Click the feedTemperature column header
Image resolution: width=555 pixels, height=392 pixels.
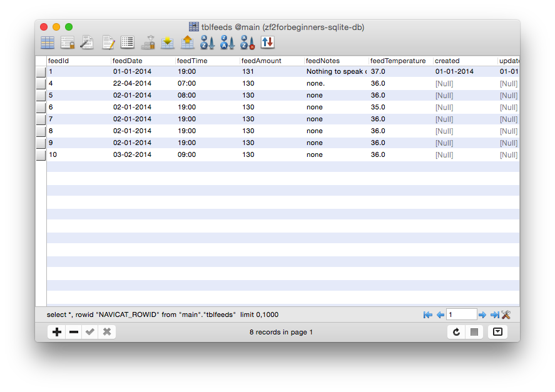[x=399, y=61]
